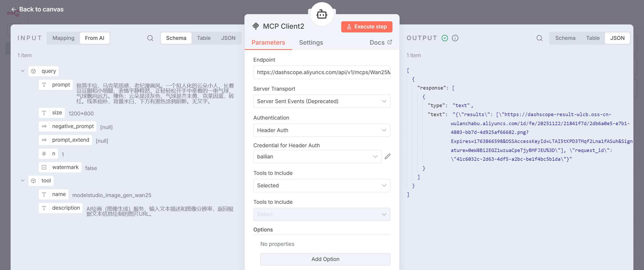Select the prompt_extend field pill
This screenshot has height=270, width=644.
tap(65, 140)
